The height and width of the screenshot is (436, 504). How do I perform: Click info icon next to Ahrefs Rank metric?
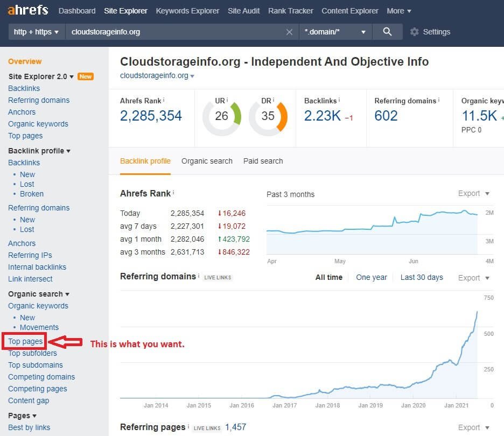coord(164,100)
